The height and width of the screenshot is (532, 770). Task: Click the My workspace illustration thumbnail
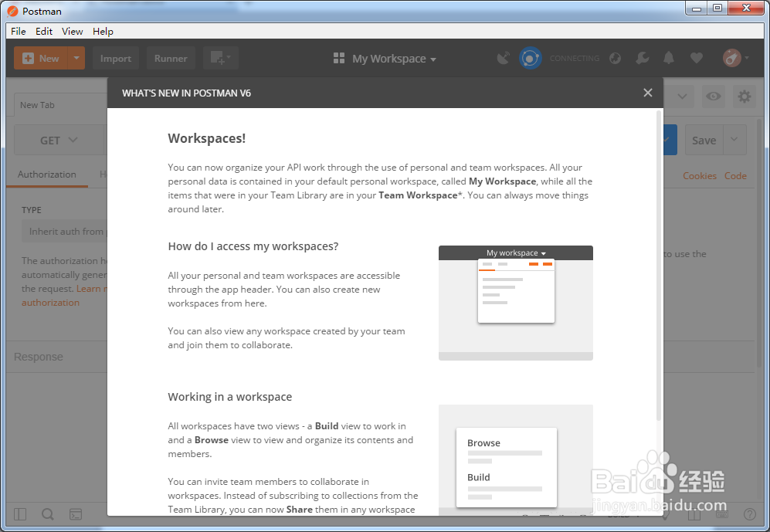click(516, 303)
